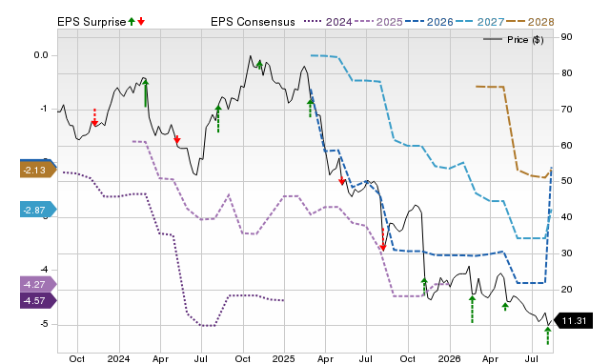The height and width of the screenshot is (364, 610).
Task: Click the 80 price axis label
Action: (566, 73)
